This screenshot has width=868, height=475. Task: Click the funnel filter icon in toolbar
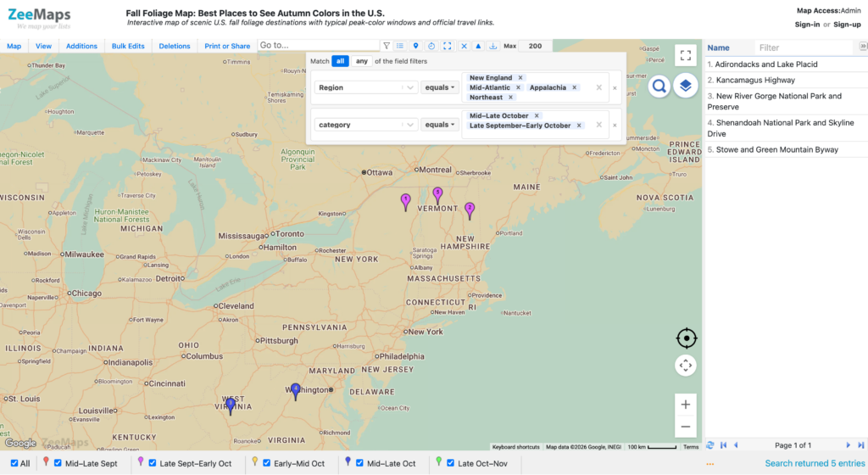[x=387, y=46]
